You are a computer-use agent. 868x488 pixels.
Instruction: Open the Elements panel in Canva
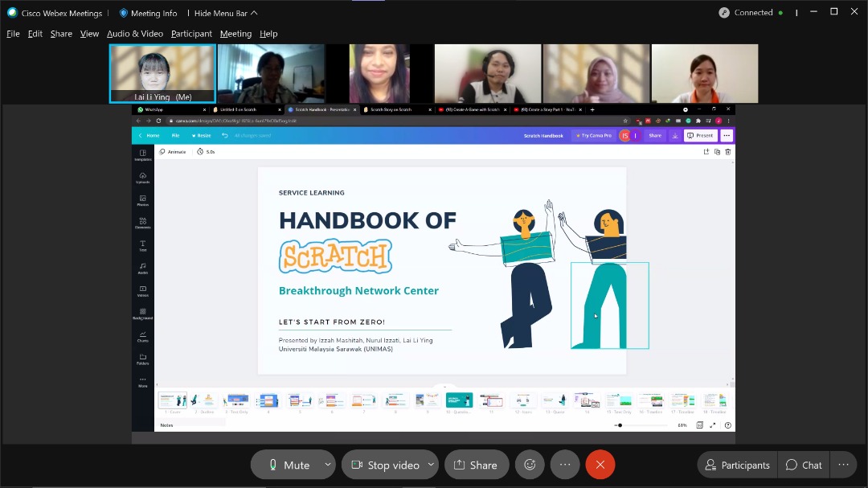143,223
